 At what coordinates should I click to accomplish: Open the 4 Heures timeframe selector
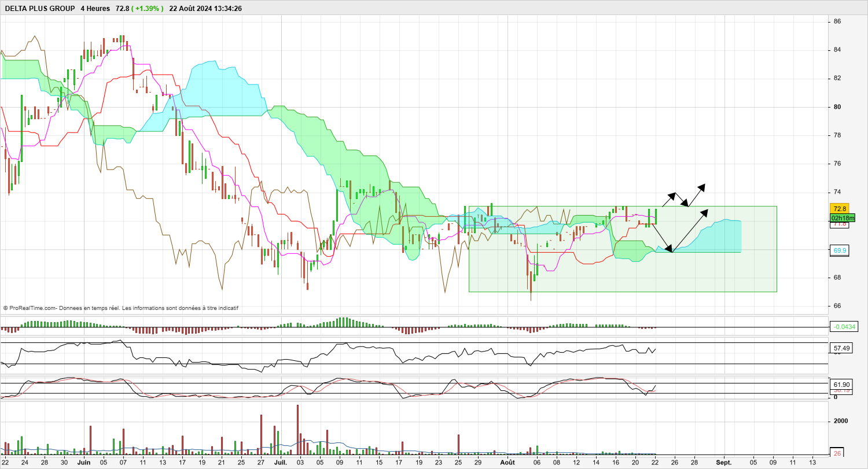coord(95,9)
